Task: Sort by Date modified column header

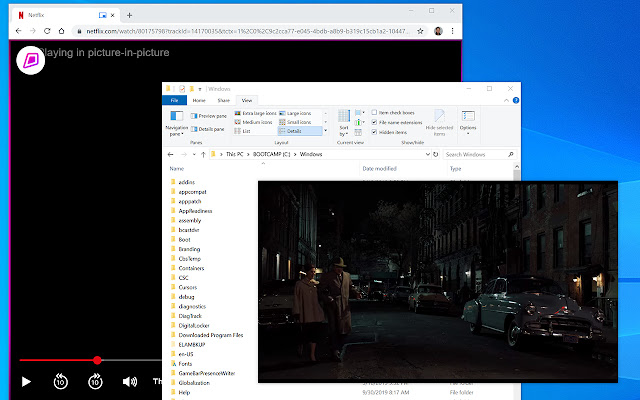Action: [380, 168]
